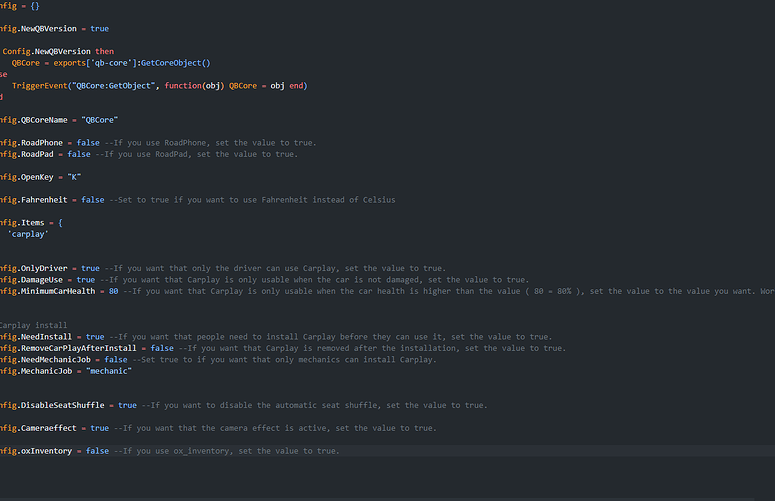Click false value of Config.NeedMechanicJob
Screen dimensions: 775x501
(x=116, y=360)
